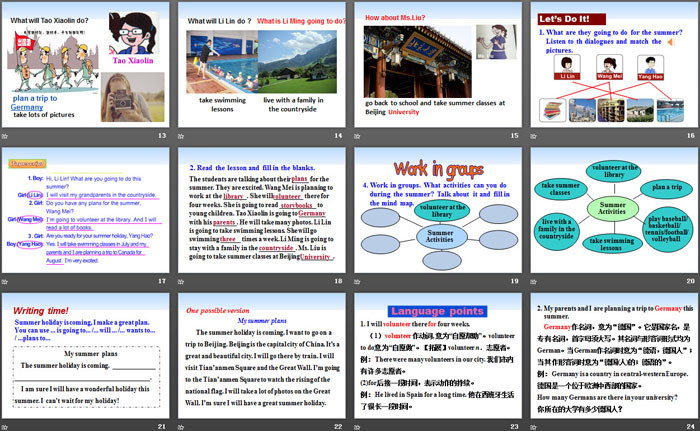Click the animation star icon under slide 19

[357, 281]
